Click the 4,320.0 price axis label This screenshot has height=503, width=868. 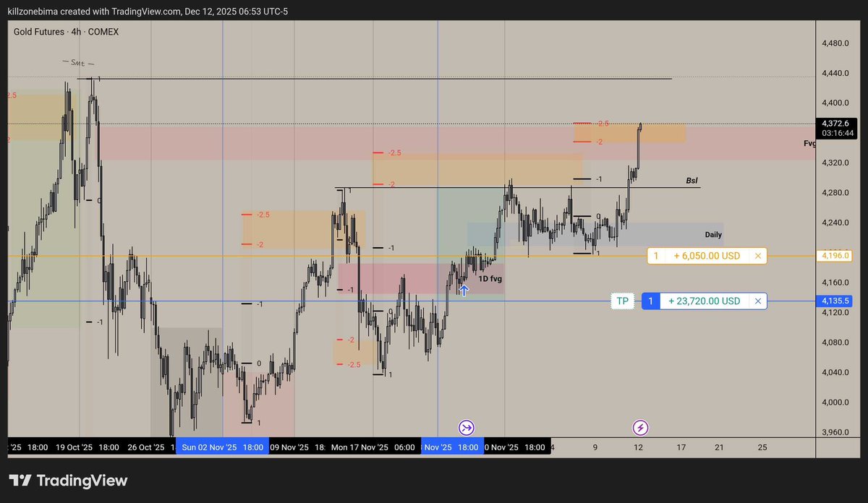click(835, 163)
